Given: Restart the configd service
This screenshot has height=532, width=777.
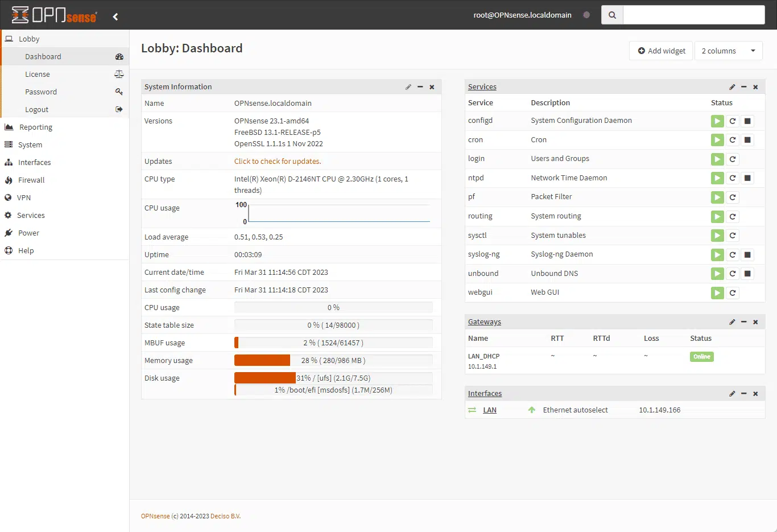Looking at the screenshot, I should click(x=733, y=121).
